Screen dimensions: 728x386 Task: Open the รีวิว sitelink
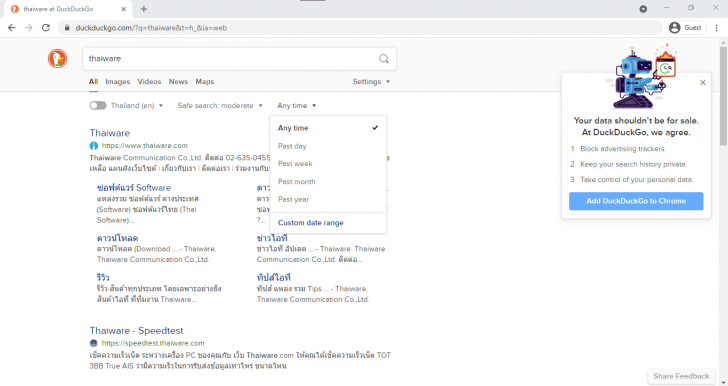pyautogui.click(x=103, y=278)
